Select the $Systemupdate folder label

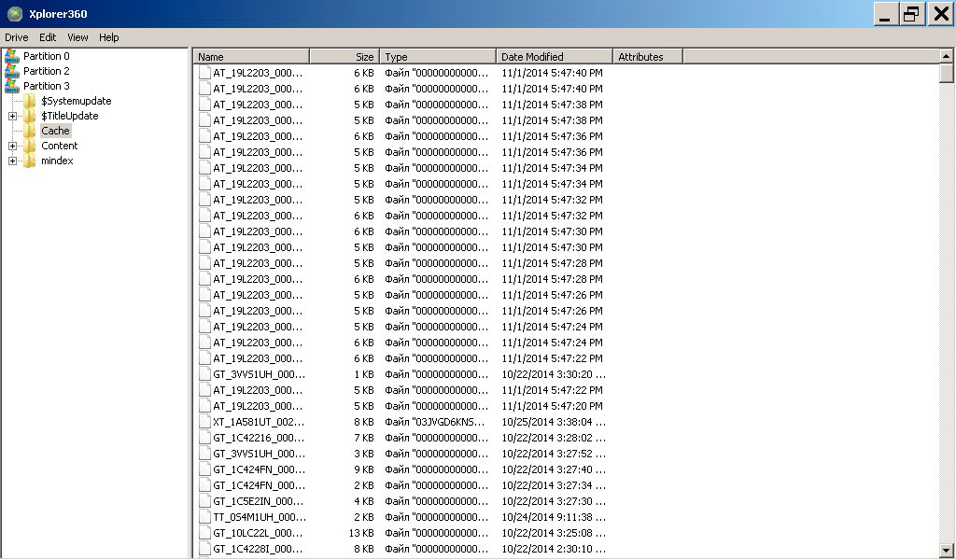click(77, 101)
